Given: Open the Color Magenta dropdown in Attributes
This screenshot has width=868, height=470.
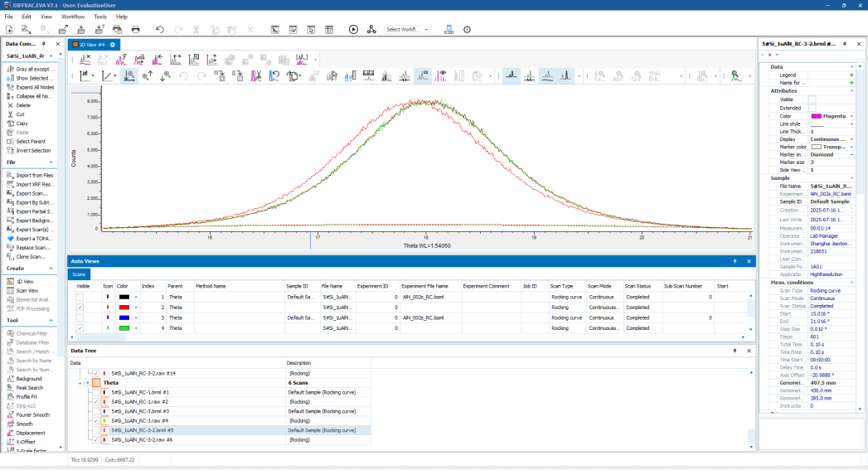Looking at the screenshot, I should coord(851,116).
